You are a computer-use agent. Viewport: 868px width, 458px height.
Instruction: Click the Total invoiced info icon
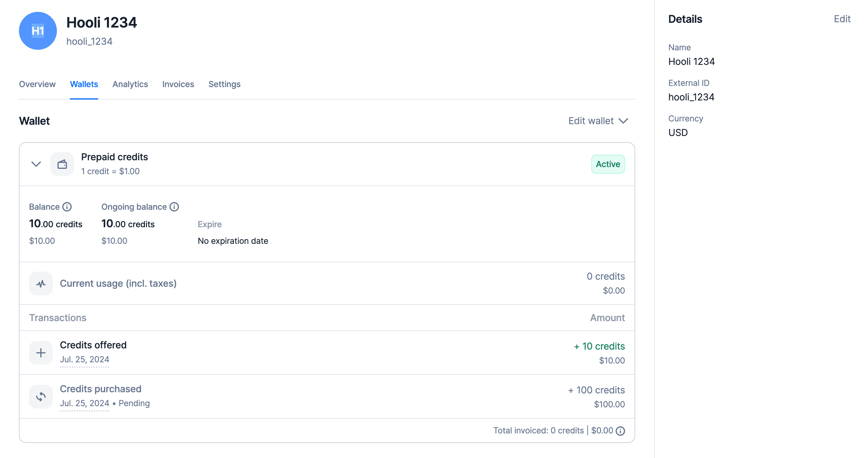[620, 431]
